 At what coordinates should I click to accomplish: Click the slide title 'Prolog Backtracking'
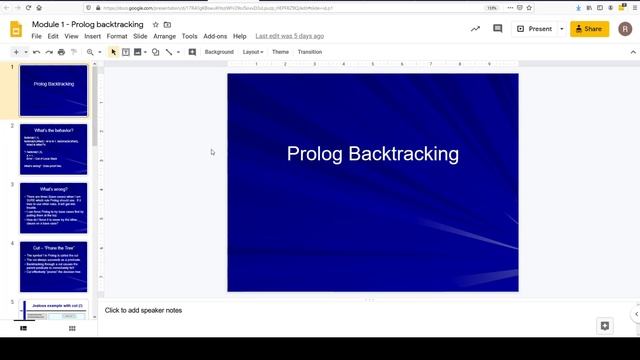[x=373, y=154]
